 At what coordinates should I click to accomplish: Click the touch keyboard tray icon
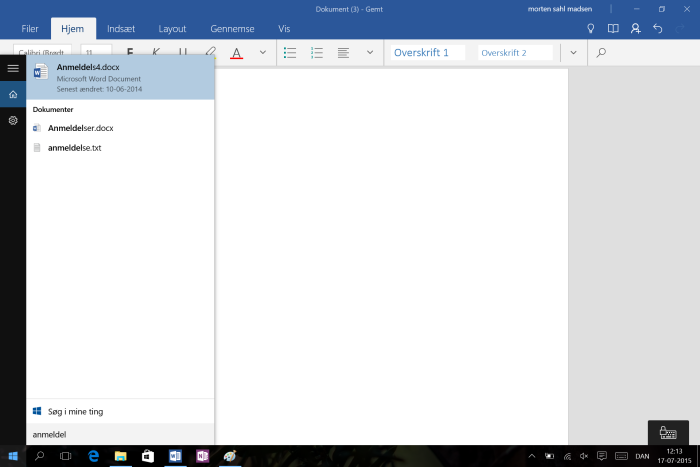(x=621, y=456)
